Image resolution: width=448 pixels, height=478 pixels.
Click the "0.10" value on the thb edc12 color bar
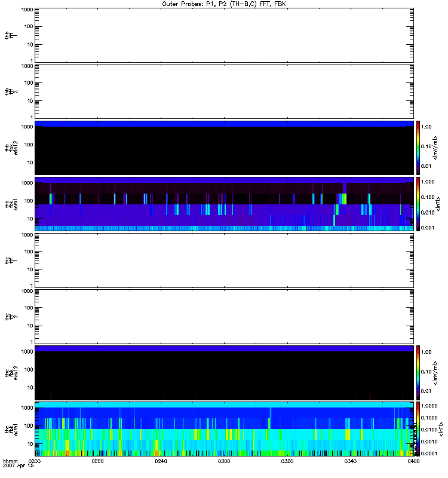[x=426, y=146]
